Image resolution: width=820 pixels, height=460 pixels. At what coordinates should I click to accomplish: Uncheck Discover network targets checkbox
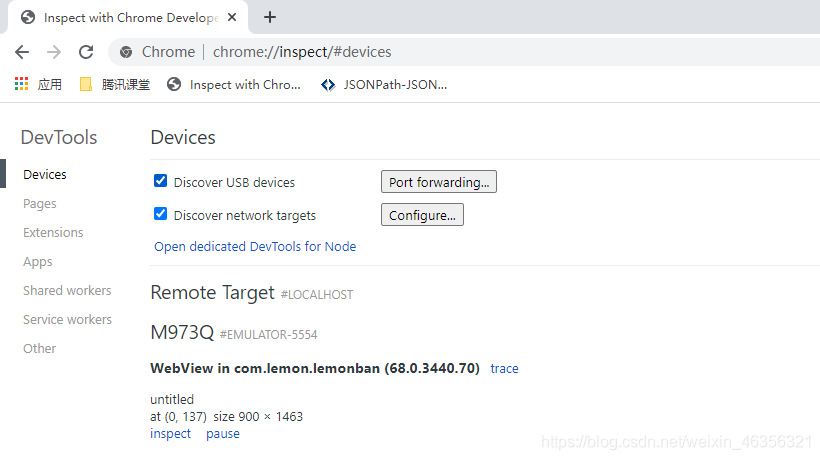[x=161, y=214]
